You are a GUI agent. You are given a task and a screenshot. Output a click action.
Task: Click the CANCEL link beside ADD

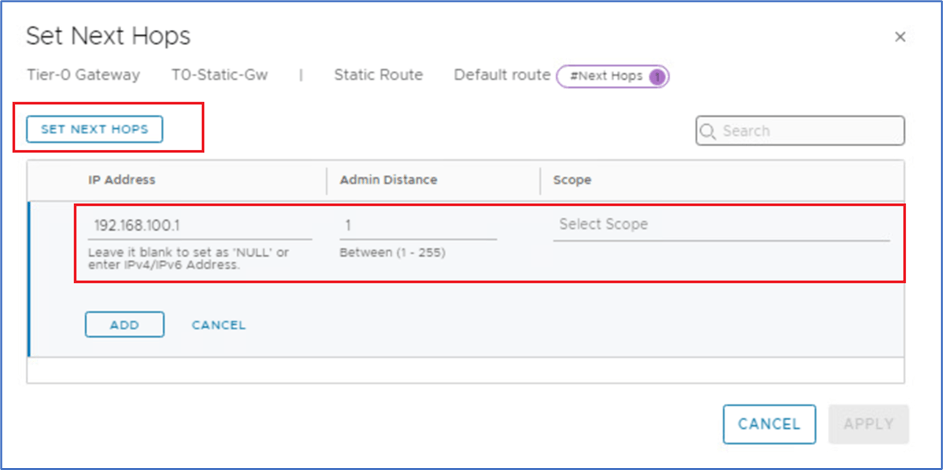[218, 325]
